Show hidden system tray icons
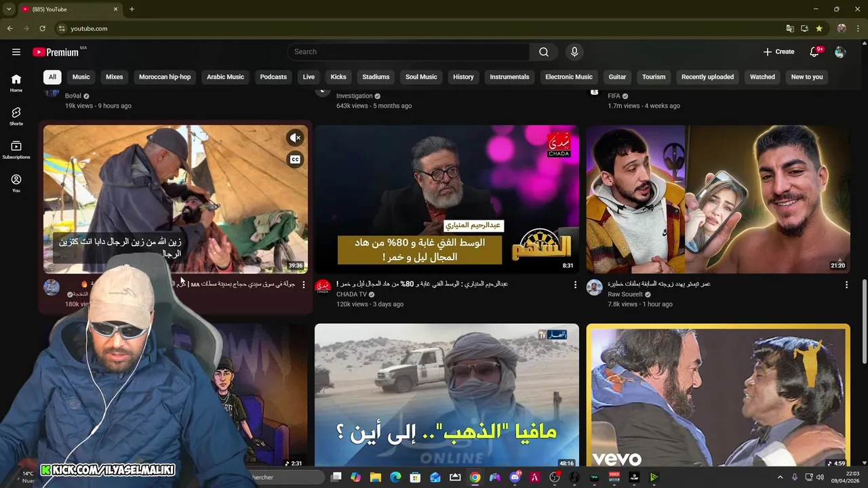This screenshot has width=868, height=488. [780, 477]
